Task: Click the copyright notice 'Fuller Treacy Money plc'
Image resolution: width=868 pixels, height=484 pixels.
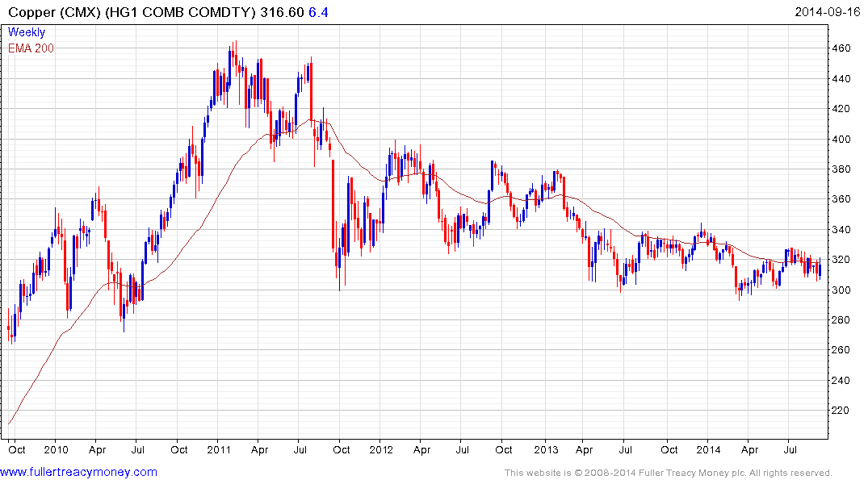Action: pos(691,473)
